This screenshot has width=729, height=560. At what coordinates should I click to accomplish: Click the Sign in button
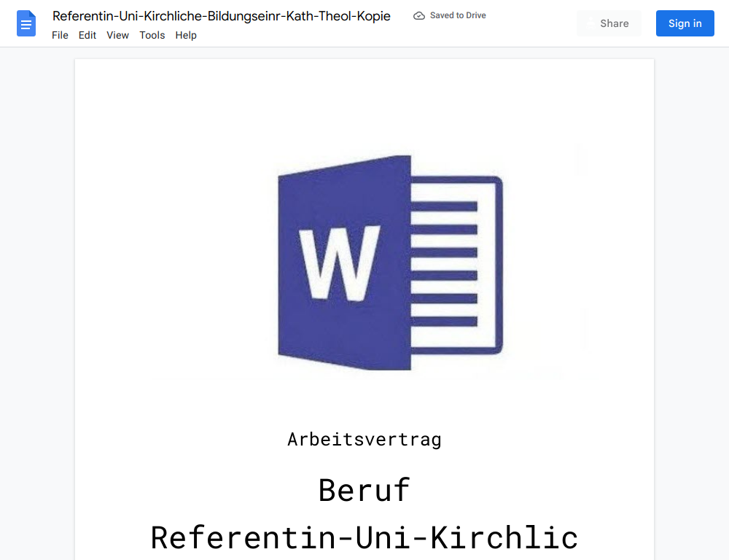685,23
